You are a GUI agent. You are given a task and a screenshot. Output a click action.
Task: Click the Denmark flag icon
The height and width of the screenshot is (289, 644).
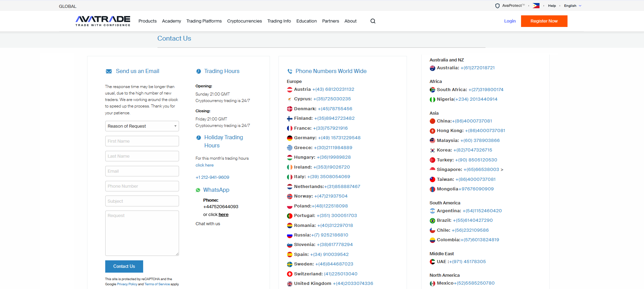click(289, 109)
